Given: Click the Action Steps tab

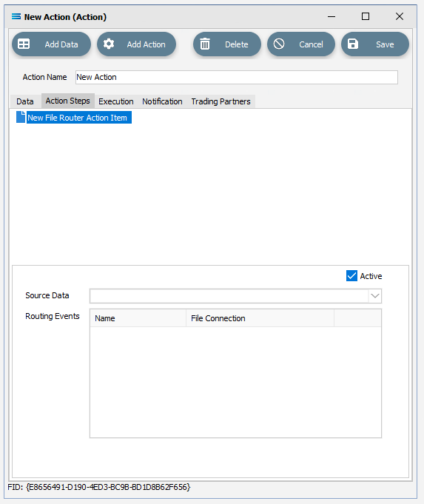Looking at the screenshot, I should click(68, 101).
